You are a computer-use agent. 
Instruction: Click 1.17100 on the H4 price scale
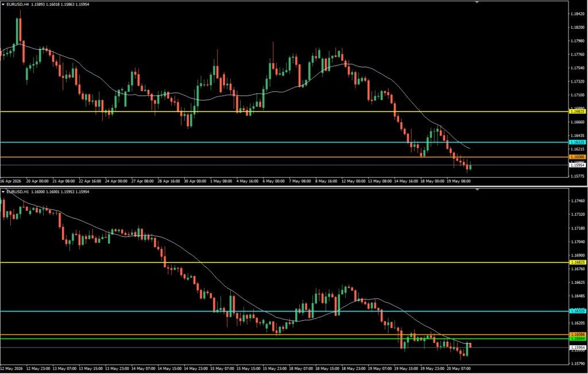tap(578, 95)
